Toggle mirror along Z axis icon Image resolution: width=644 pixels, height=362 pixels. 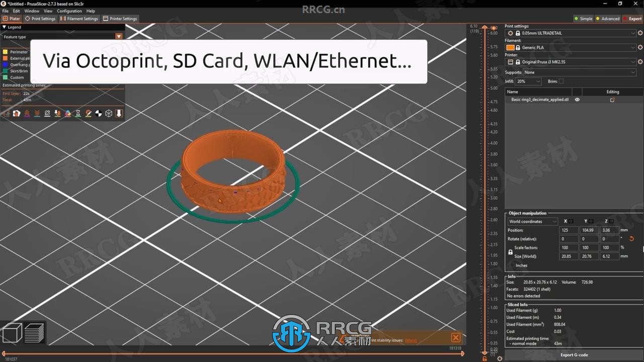click(611, 221)
